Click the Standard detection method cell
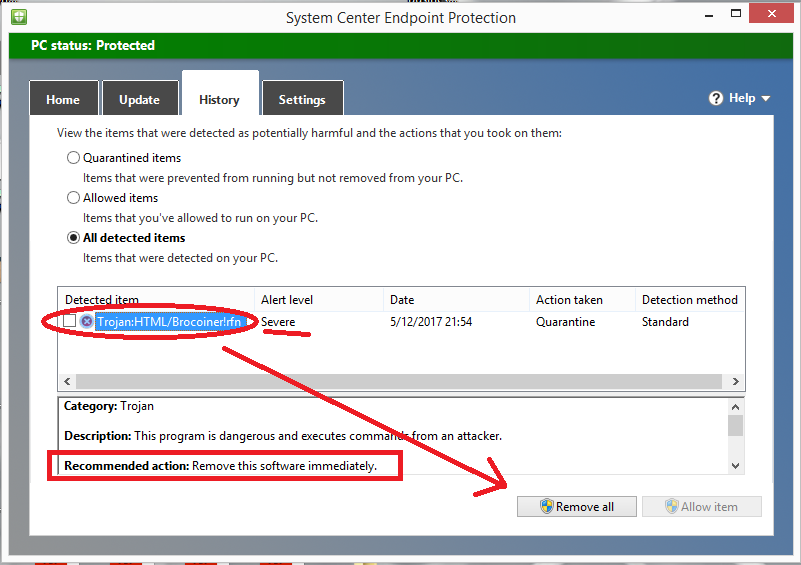 pos(665,322)
